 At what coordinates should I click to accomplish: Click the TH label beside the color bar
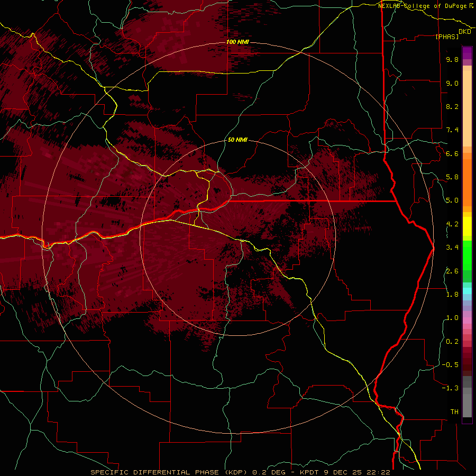point(454,412)
